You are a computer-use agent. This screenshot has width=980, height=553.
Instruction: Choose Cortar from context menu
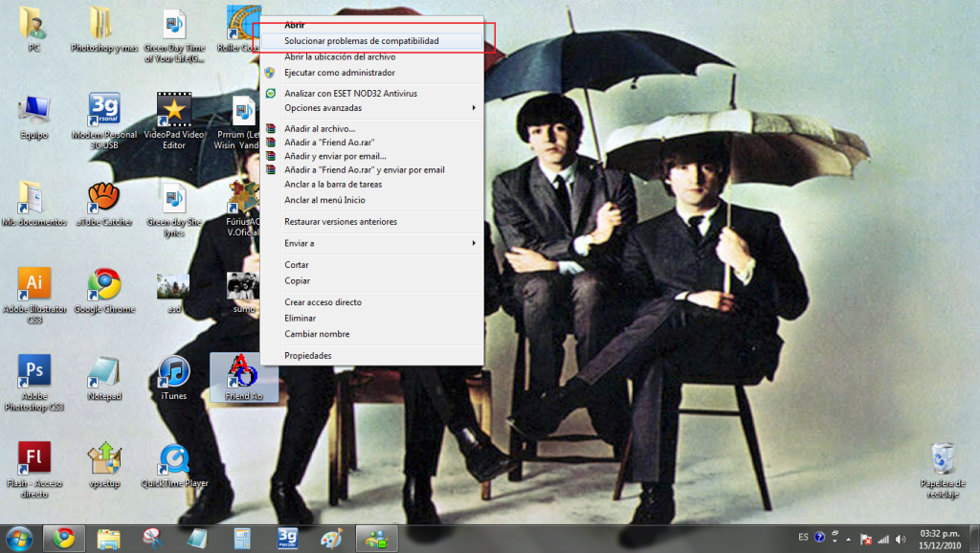pyautogui.click(x=372, y=265)
